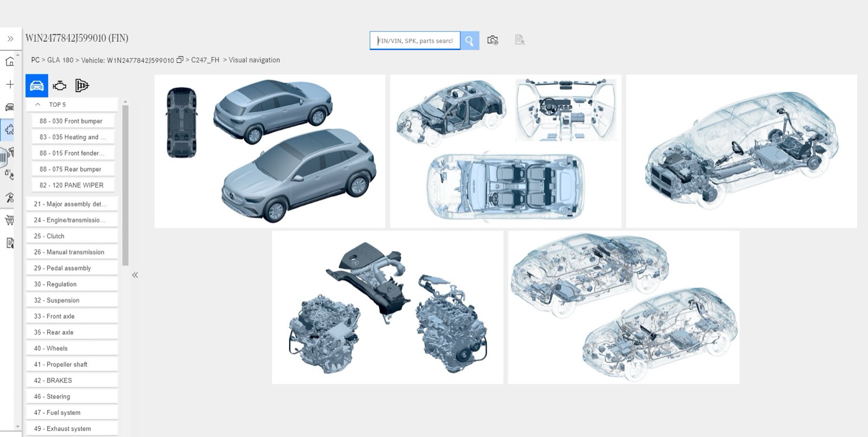Select 40 - Wheels group
This screenshot has width=868, height=437.
72,348
